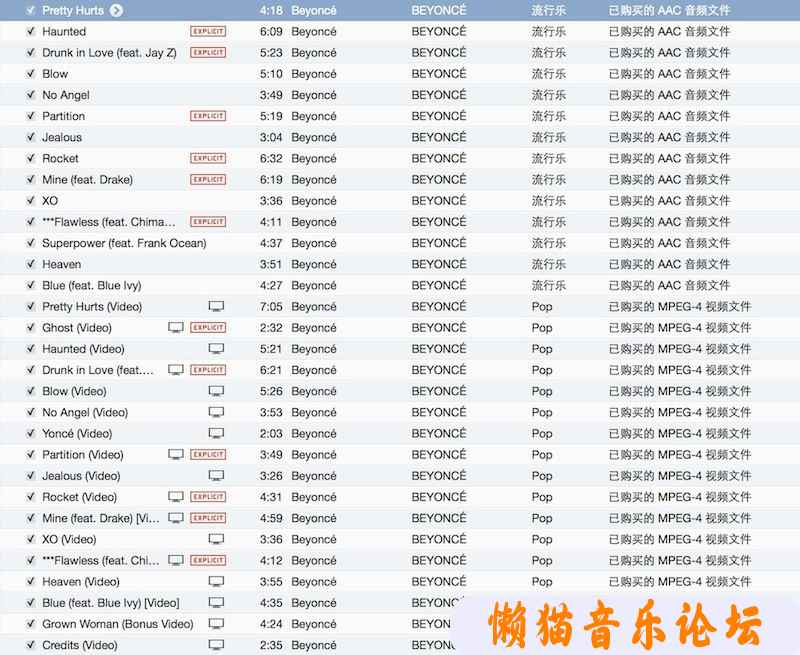Toggle checkbox for No Angel audio track

pyautogui.click(x=31, y=95)
